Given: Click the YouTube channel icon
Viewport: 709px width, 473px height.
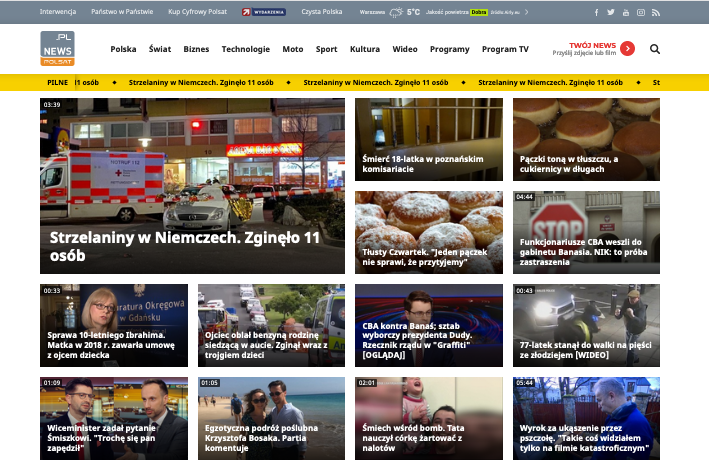Looking at the screenshot, I should tap(626, 12).
